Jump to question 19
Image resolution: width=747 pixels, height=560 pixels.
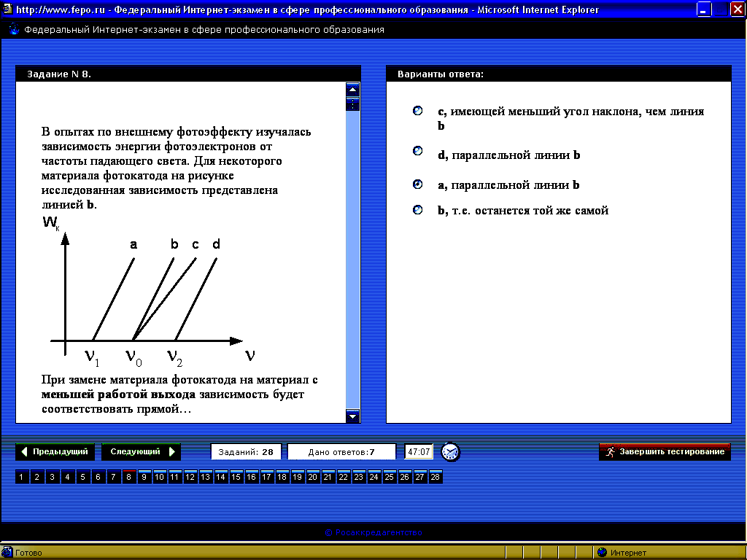point(297,477)
